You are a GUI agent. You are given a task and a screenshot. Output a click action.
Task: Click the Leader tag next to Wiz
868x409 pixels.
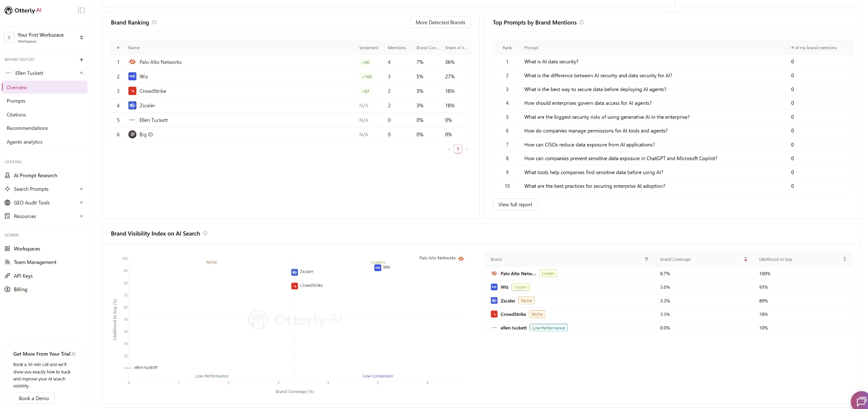[521, 287]
